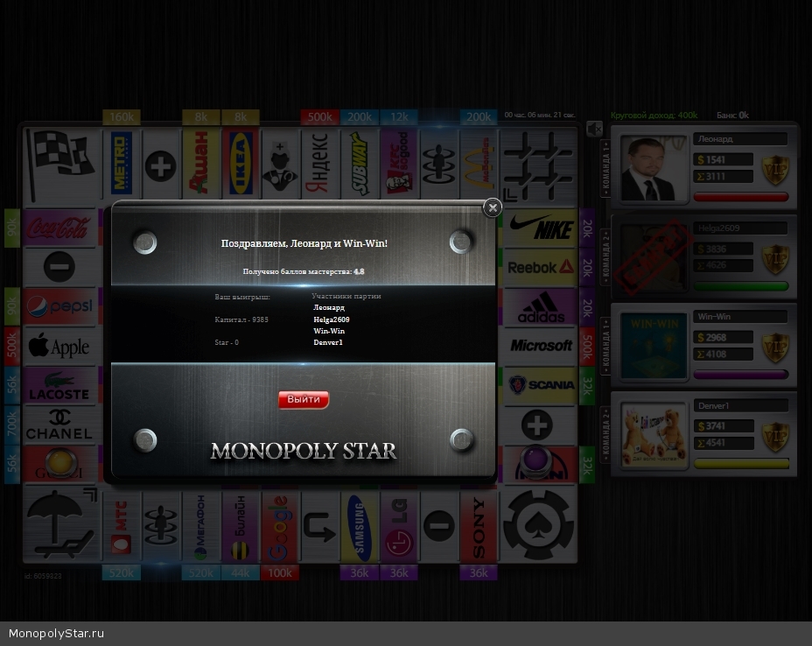Click Denver1's yellow progress bar
812x646 pixels.
741,463
